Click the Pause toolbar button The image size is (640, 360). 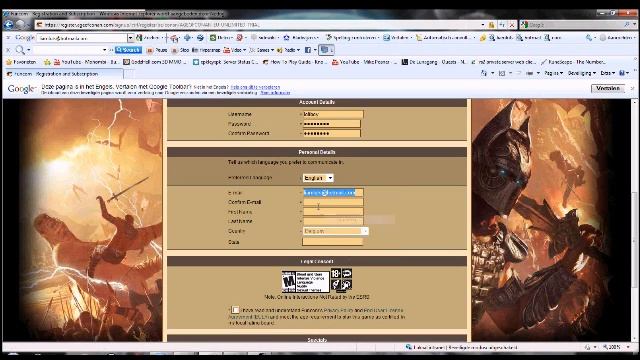pyautogui.click(x=157, y=50)
